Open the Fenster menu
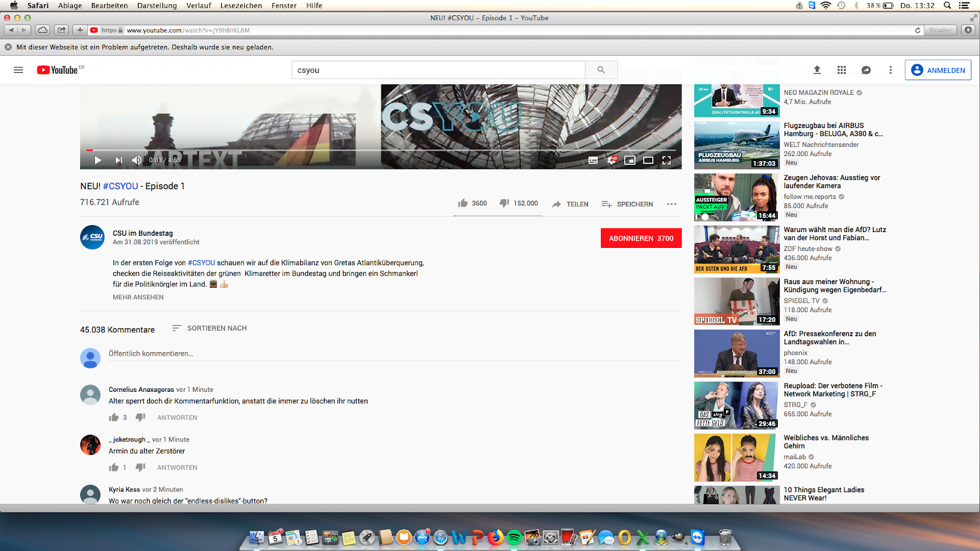The height and width of the screenshot is (551, 980). click(284, 6)
